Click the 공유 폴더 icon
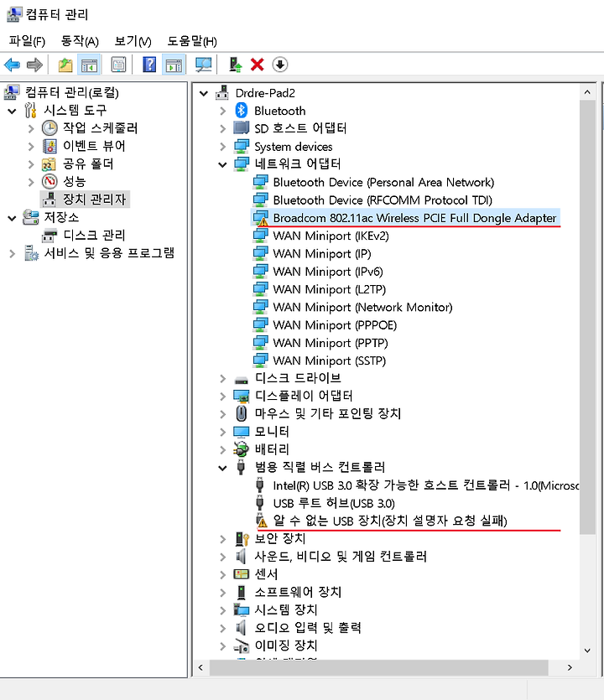The height and width of the screenshot is (700, 604). [x=49, y=164]
